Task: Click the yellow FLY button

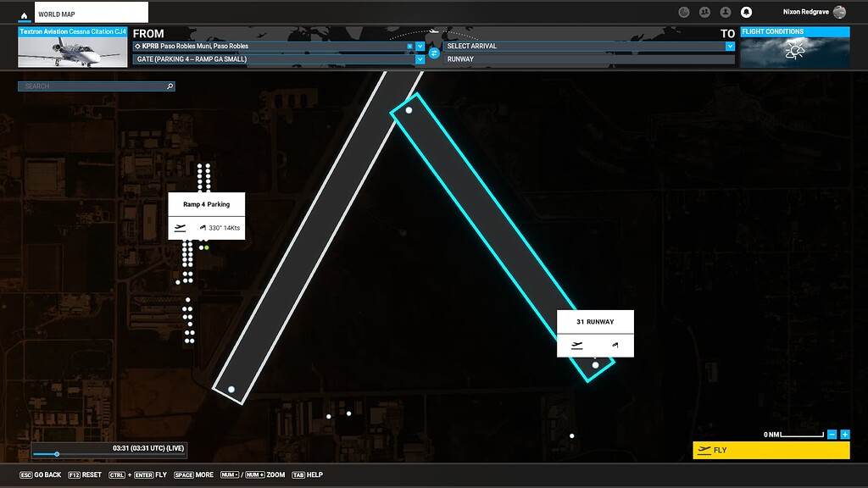Action: click(770, 451)
